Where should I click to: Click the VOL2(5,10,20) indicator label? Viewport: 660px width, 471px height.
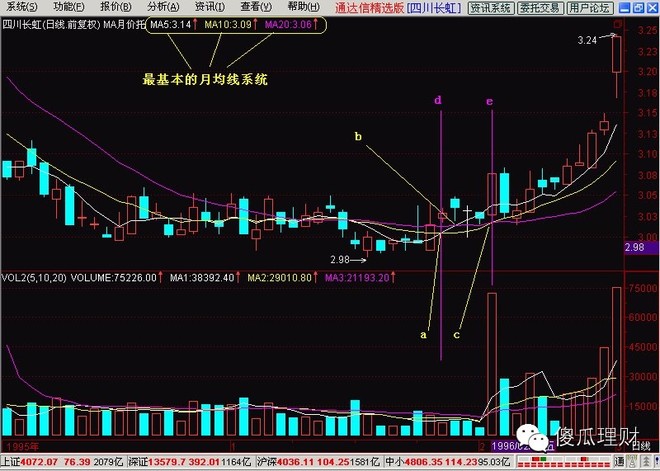[34, 278]
